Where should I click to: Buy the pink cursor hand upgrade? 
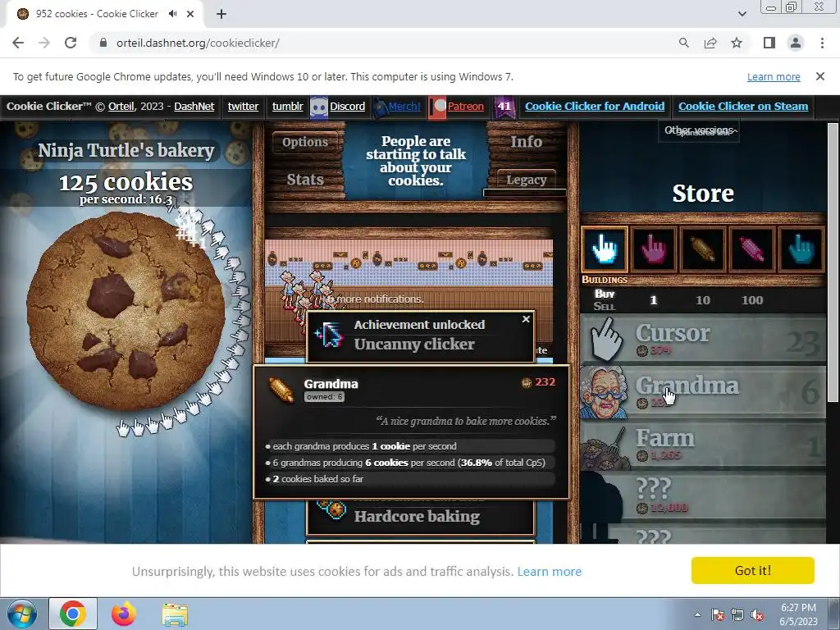point(654,249)
